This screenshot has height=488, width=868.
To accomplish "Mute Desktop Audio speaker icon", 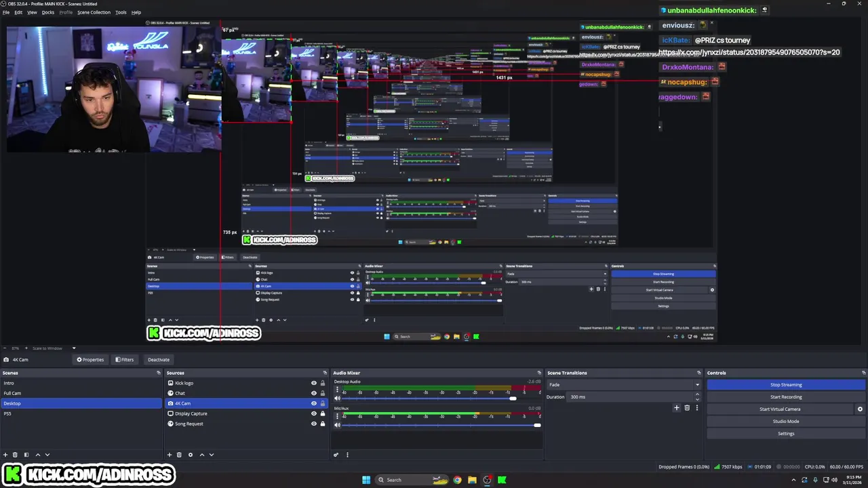I will (x=337, y=399).
